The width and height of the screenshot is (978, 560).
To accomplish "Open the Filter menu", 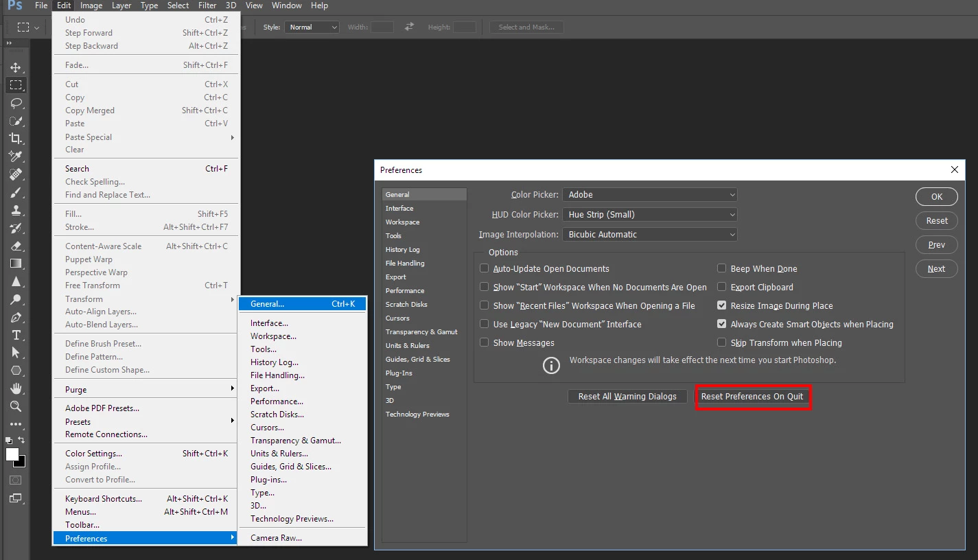I will click(207, 5).
